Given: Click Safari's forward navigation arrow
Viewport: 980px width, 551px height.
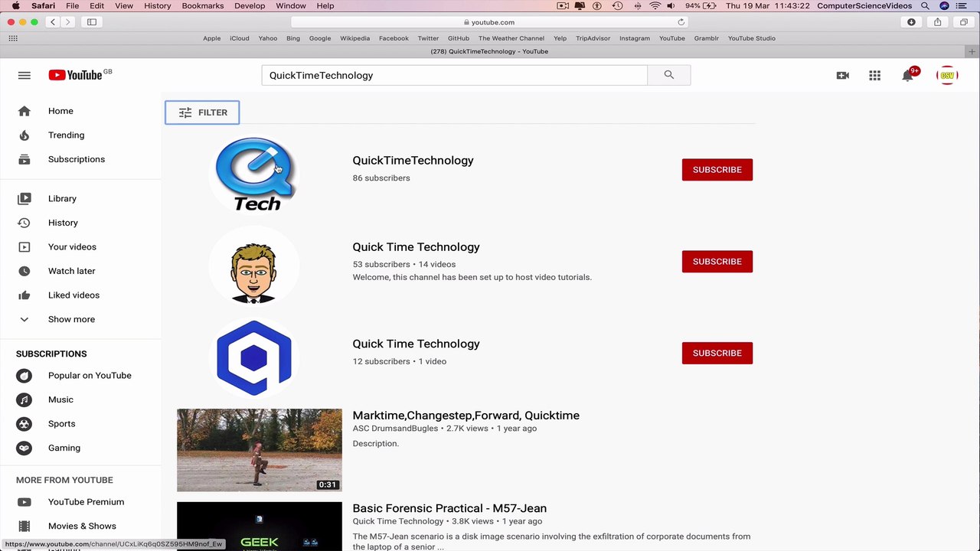Looking at the screenshot, I should click(67, 22).
